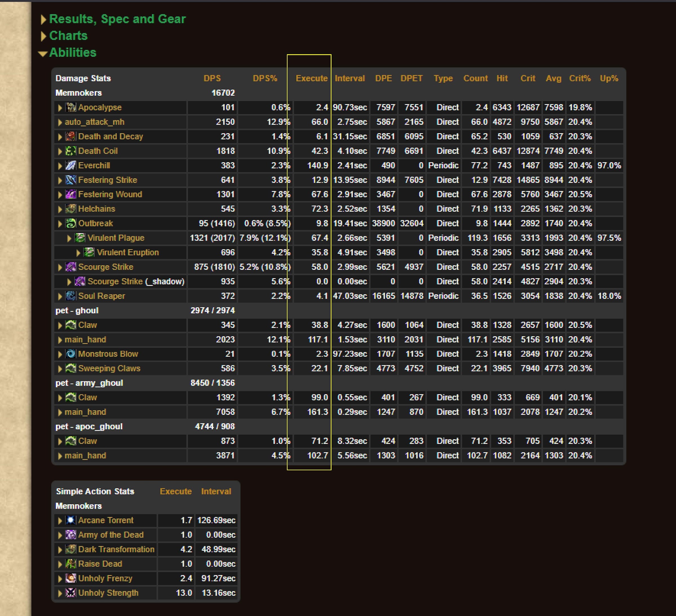Click the Unholy Strength action link

(x=108, y=593)
